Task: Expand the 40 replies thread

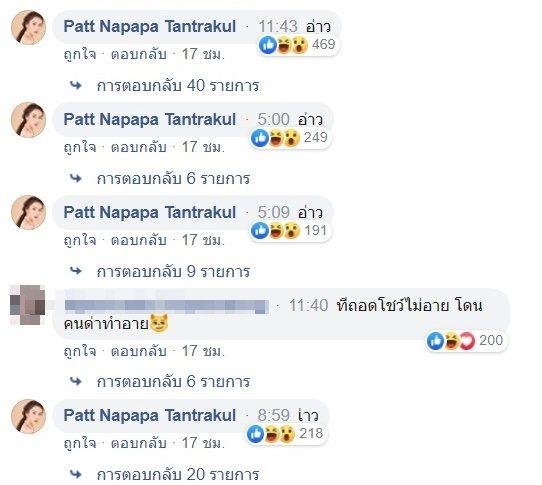Action: tap(178, 86)
